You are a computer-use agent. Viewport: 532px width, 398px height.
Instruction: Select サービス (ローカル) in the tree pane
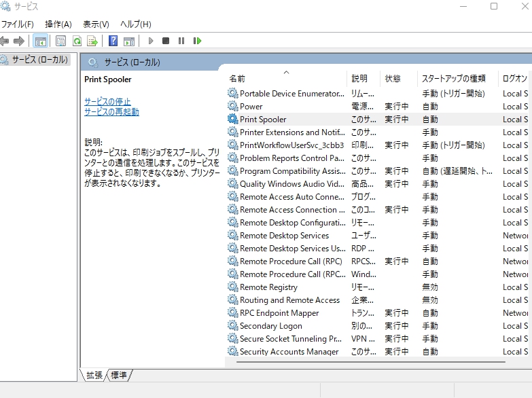point(35,60)
